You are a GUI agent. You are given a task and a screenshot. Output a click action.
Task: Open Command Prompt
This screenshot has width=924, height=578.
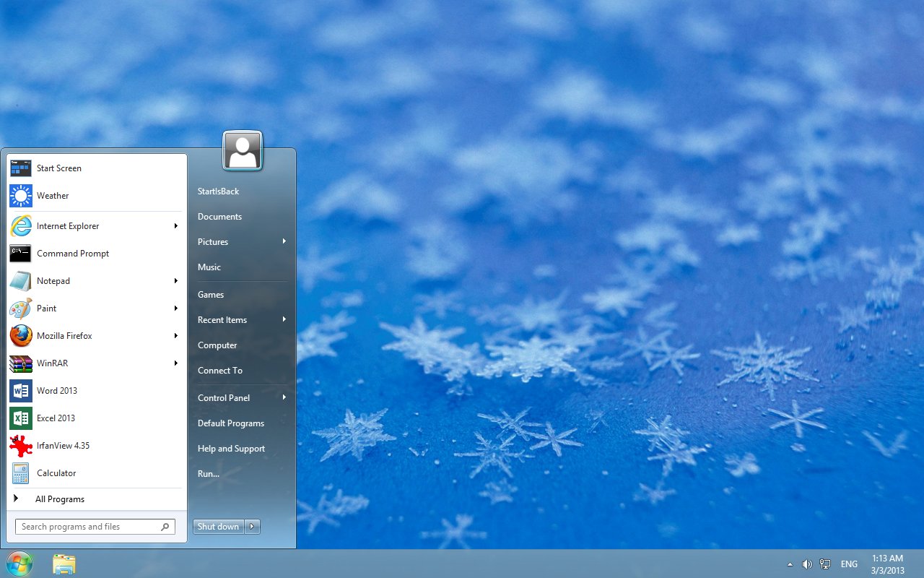pos(72,254)
